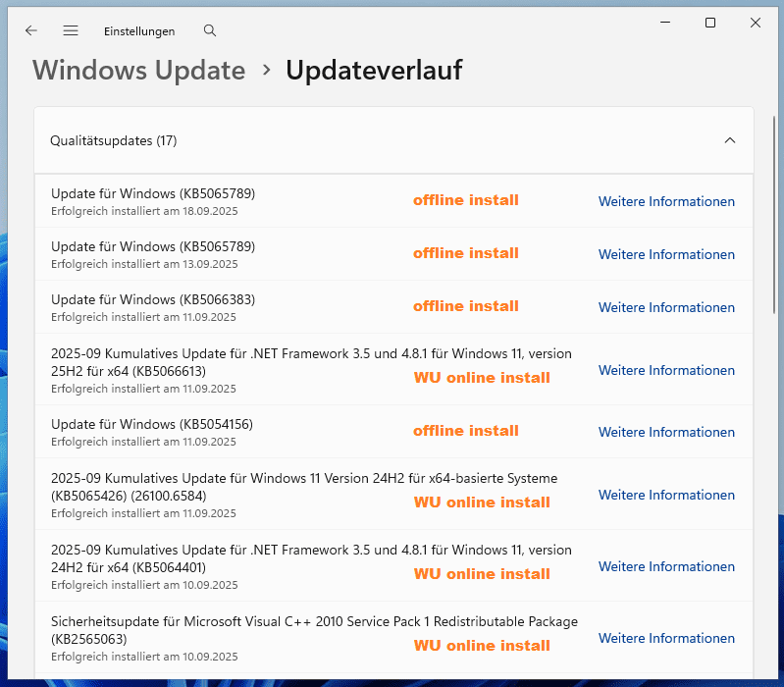Collapse the Qualitätsupdates section chevron

point(729,140)
